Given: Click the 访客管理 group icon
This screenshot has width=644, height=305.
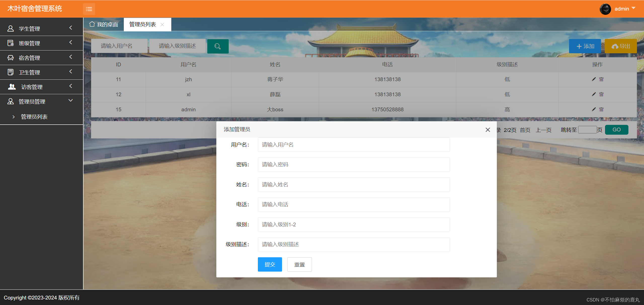Looking at the screenshot, I should (12, 87).
